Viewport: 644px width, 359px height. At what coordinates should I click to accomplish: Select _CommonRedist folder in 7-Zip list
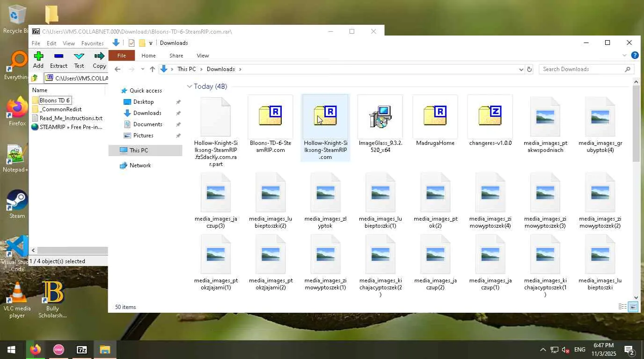pos(60,109)
